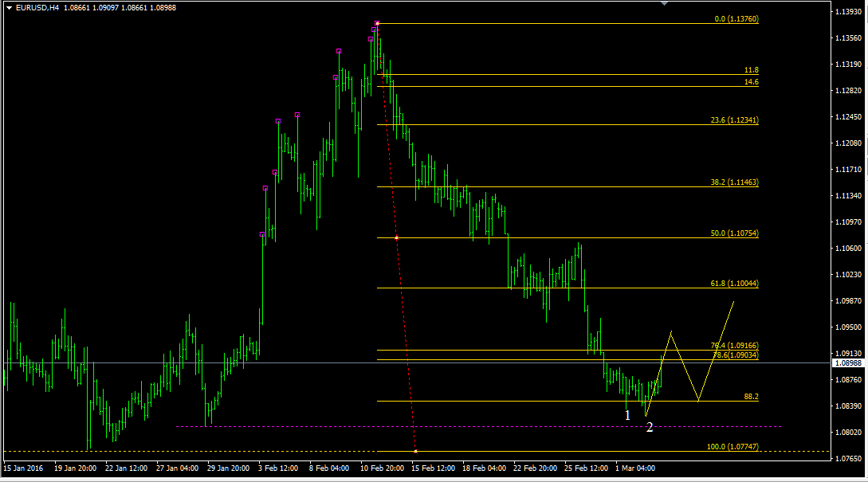The image size is (868, 482).
Task: Click time axis label 15 Feb 12:00
Action: (433, 468)
